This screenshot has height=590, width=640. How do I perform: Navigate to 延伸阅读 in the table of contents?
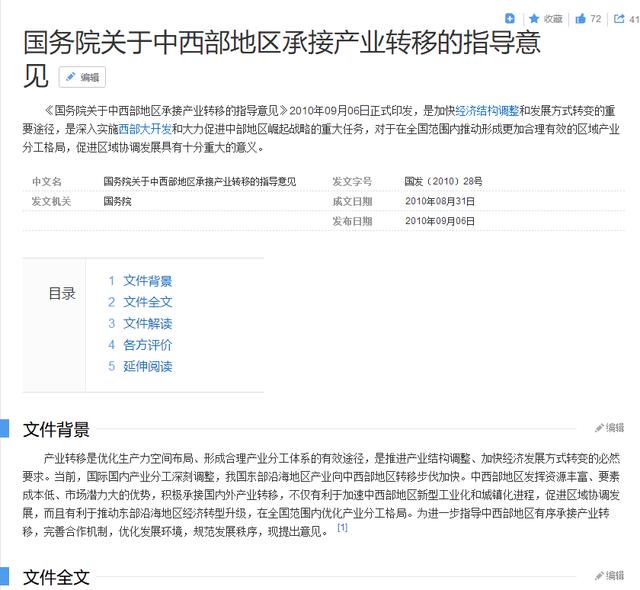pos(147,366)
